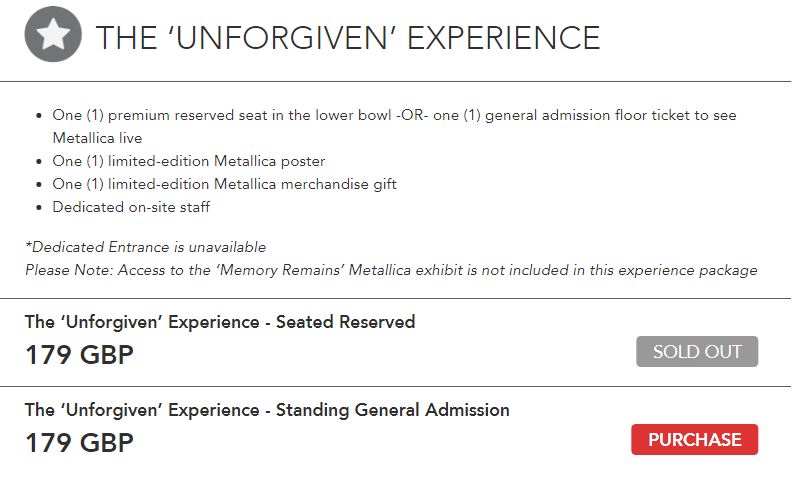Click the bullet dot before the poster item
Image resolution: width=798 pixels, height=494 pixels.
(x=38, y=162)
